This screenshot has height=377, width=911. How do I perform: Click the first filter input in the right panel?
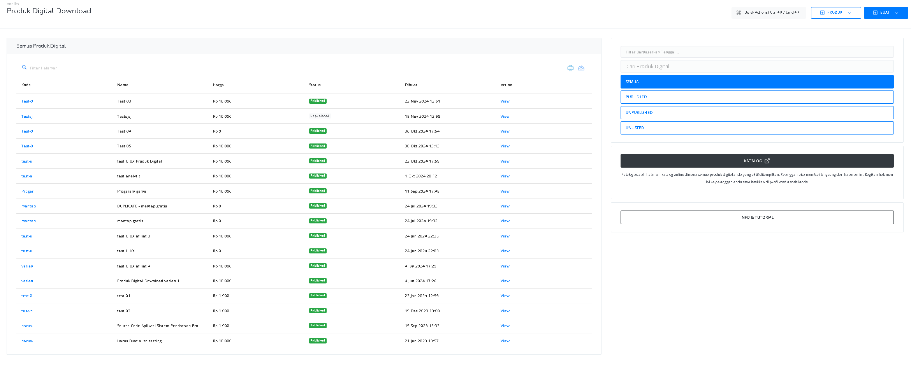point(756,52)
